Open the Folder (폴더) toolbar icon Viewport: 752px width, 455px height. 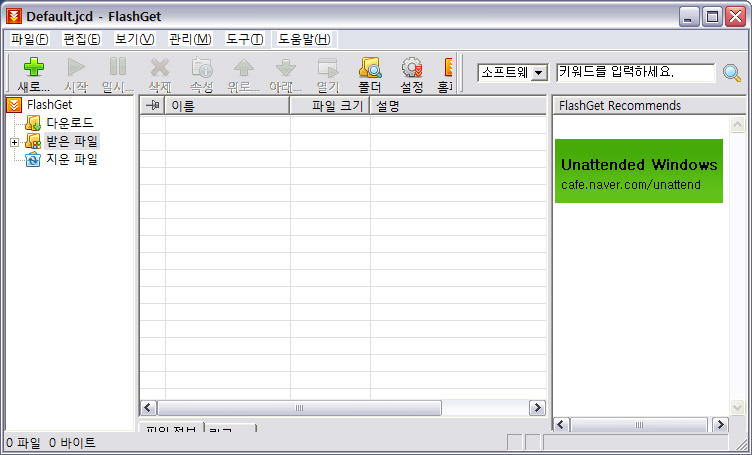pyautogui.click(x=370, y=67)
